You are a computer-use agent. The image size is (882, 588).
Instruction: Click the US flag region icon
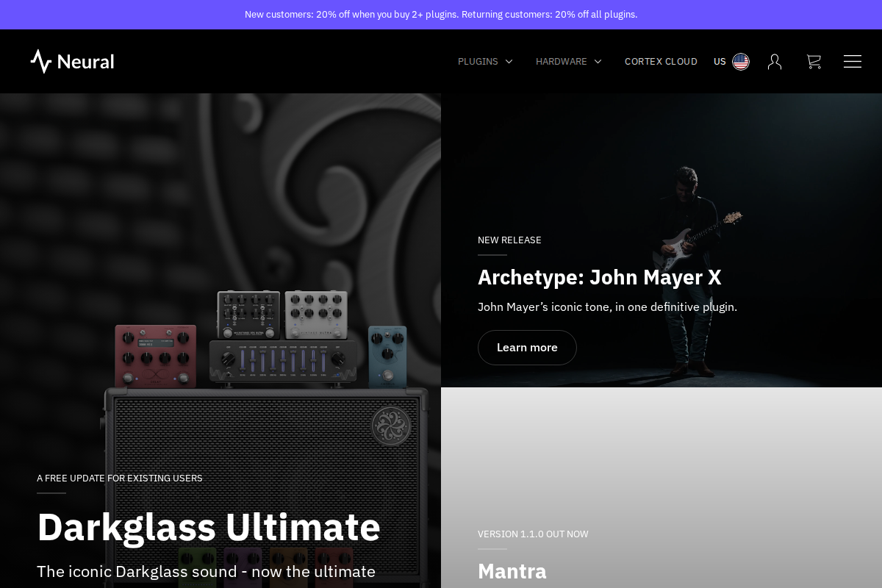(741, 62)
